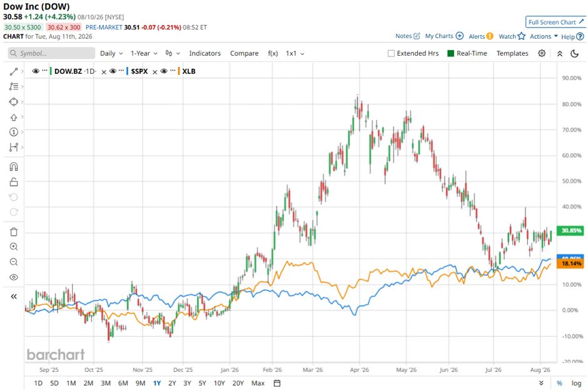Image resolution: width=588 pixels, height=390 pixels.
Task: Delete drawings with the trash can
Action: click(x=14, y=232)
